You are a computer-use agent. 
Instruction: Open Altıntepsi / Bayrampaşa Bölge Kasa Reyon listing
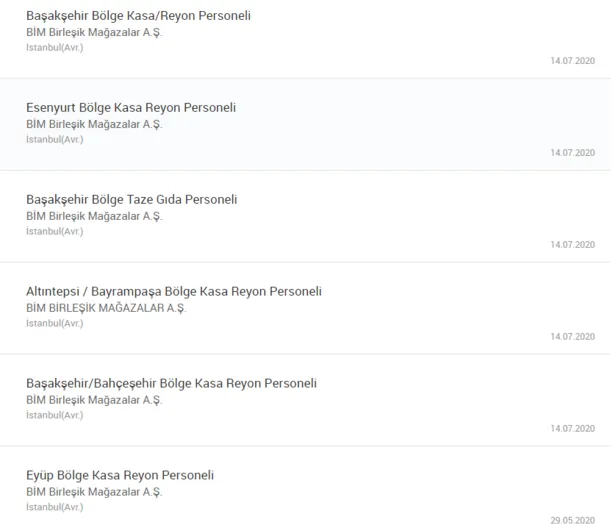coord(174,292)
